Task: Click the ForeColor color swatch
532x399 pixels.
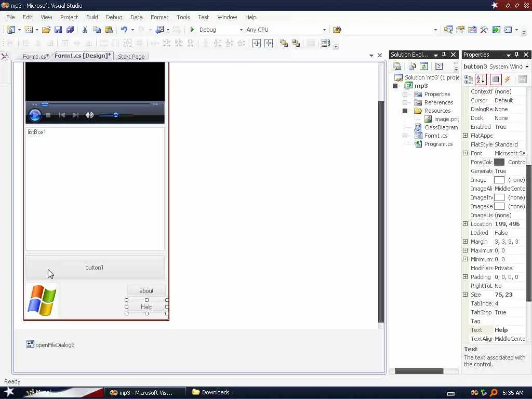Action: (499, 162)
